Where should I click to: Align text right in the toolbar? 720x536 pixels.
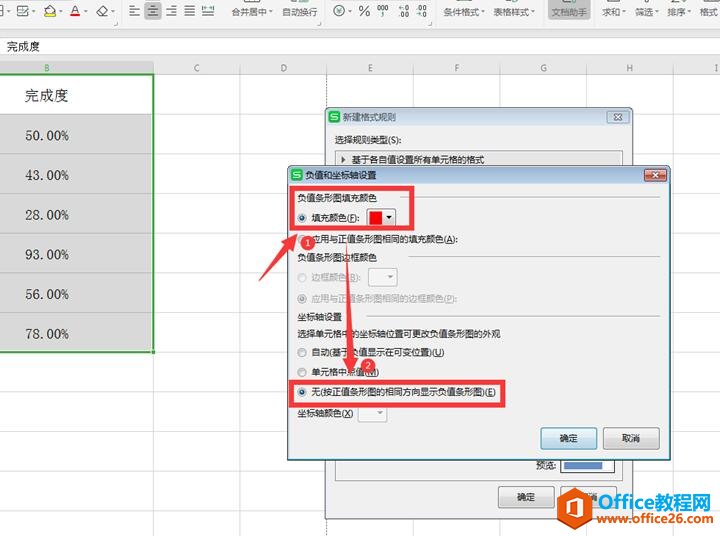tap(171, 11)
